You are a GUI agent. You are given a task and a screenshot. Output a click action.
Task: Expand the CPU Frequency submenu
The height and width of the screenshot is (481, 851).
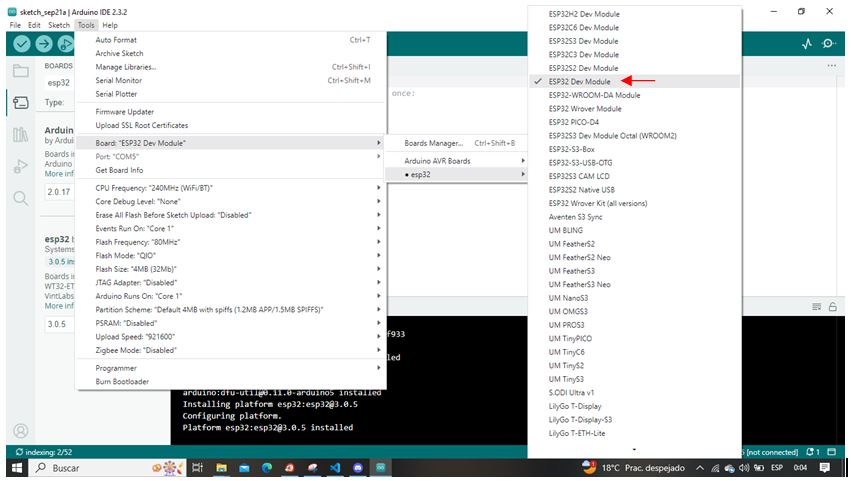pos(231,188)
